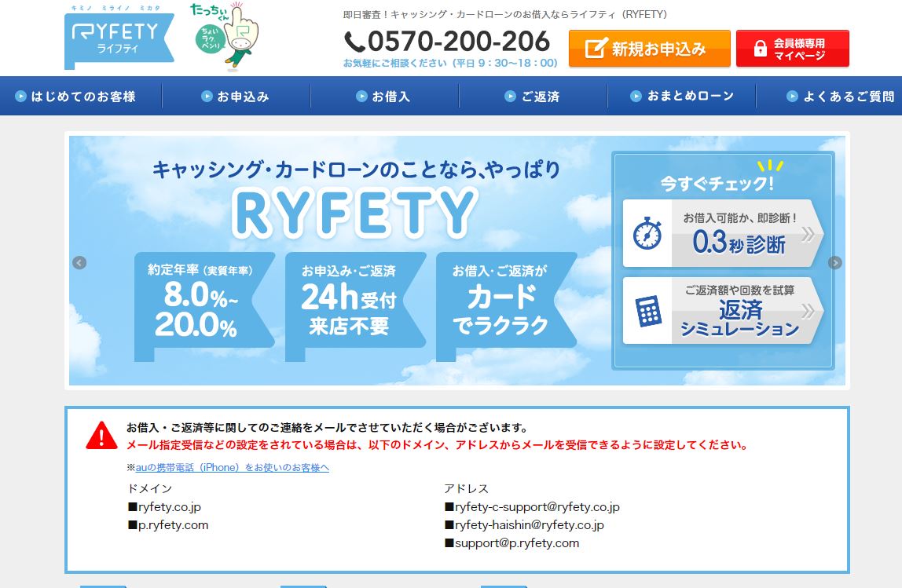Image resolution: width=902 pixels, height=588 pixels.
Task: Open the よくあるご質問 menu item
Action: click(x=829, y=96)
